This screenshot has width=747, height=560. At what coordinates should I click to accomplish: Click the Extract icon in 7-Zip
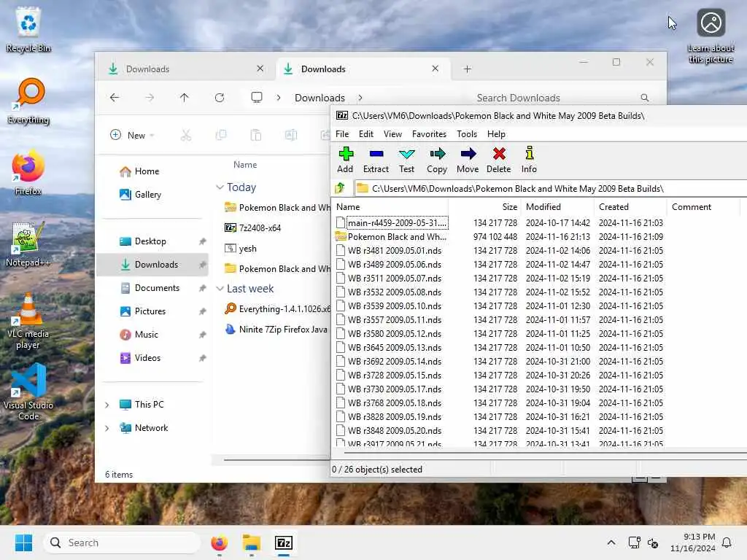pos(376,160)
